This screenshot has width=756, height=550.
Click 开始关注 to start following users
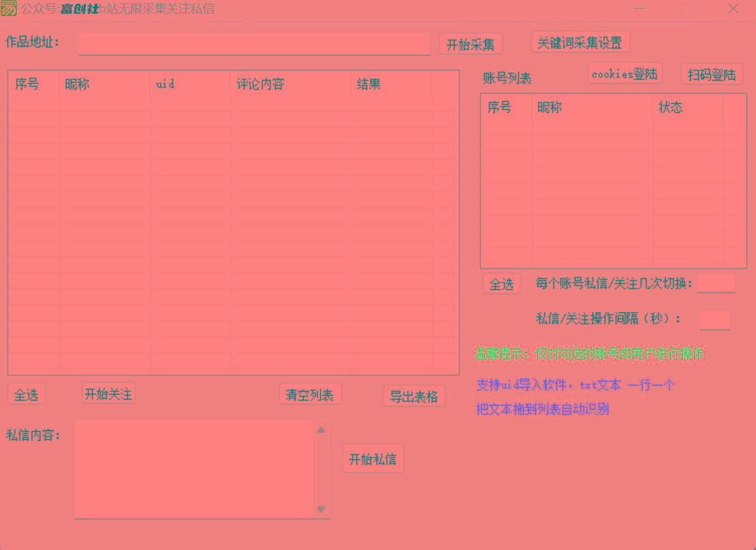[x=109, y=394]
